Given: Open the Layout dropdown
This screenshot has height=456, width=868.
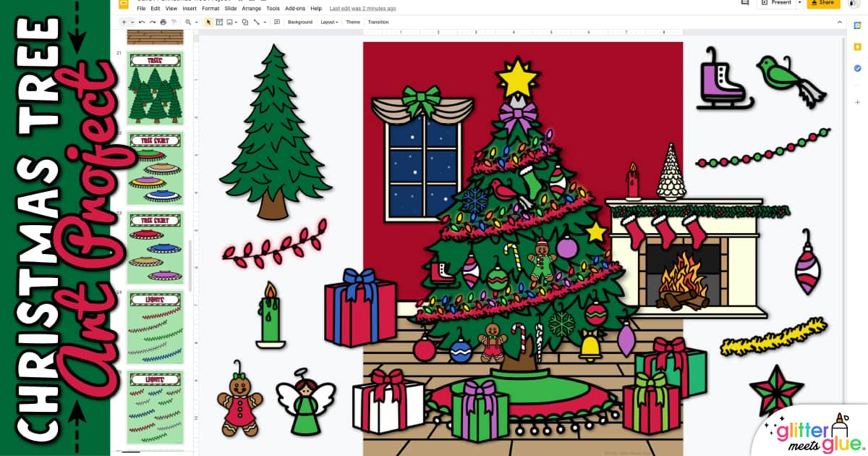Looking at the screenshot, I should tap(329, 22).
